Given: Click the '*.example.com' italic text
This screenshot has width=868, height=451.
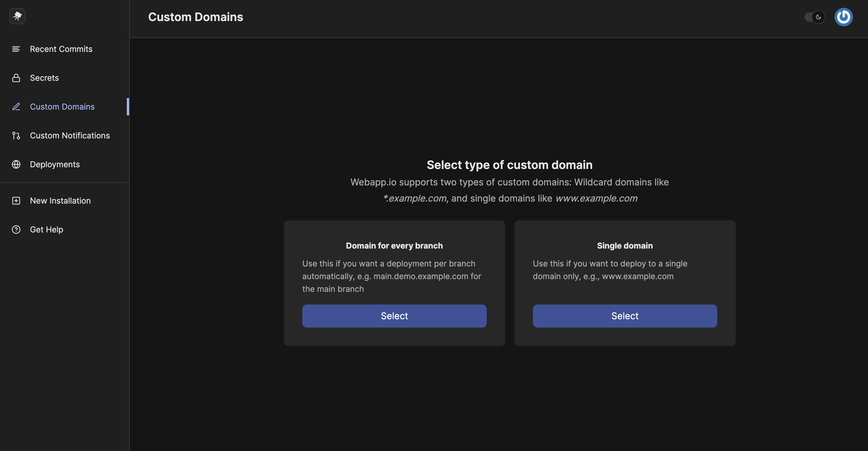Looking at the screenshot, I should click(x=415, y=198).
